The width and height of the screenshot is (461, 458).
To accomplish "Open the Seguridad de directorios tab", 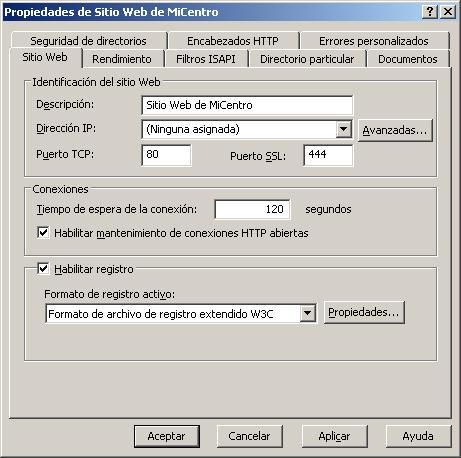I will (x=88, y=41).
